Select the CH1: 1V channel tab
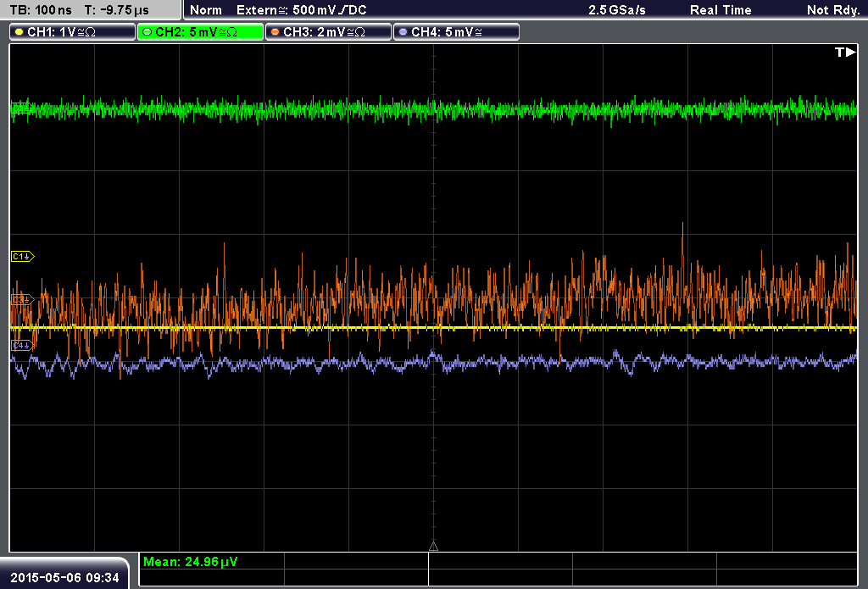The height and width of the screenshot is (589, 868). [73, 32]
